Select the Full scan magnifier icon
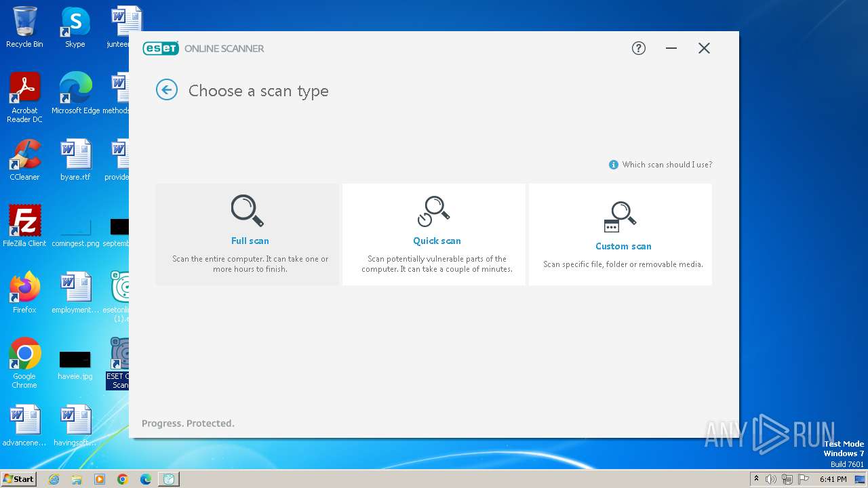The height and width of the screenshot is (488, 868). click(247, 210)
